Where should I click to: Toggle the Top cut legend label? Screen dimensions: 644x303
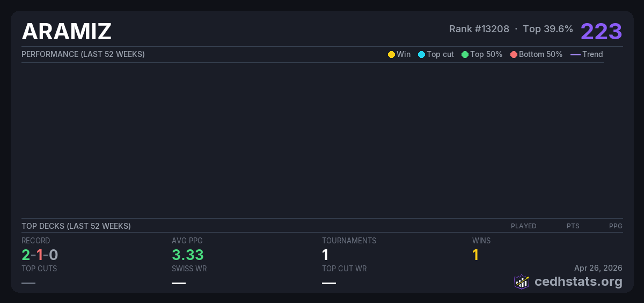coord(440,54)
